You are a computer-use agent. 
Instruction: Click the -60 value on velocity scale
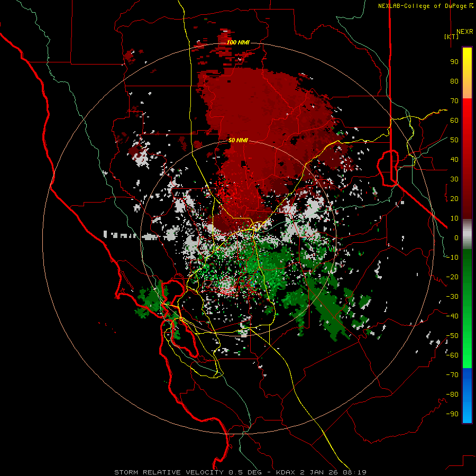452,355
